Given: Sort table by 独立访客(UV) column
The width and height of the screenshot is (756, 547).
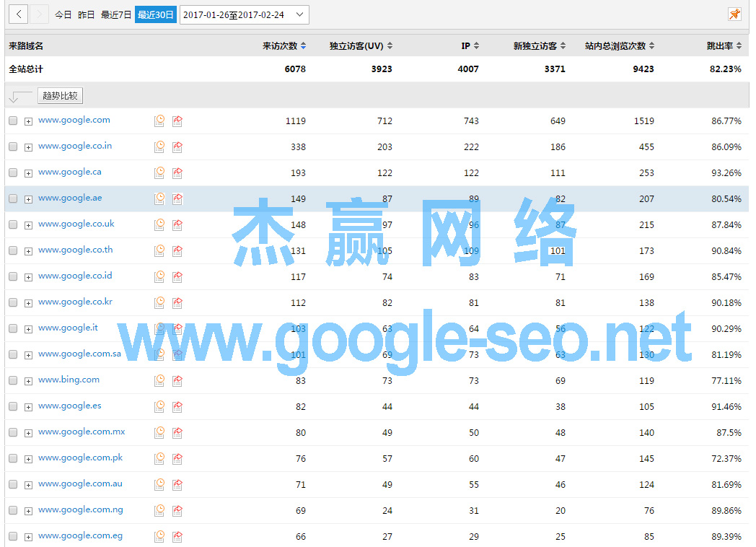Looking at the screenshot, I should (x=361, y=46).
